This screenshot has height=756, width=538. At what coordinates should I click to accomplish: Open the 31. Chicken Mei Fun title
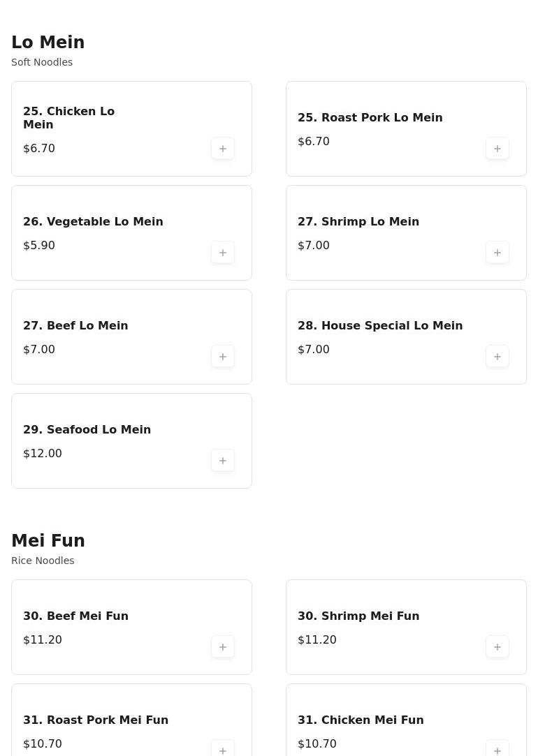361,720
